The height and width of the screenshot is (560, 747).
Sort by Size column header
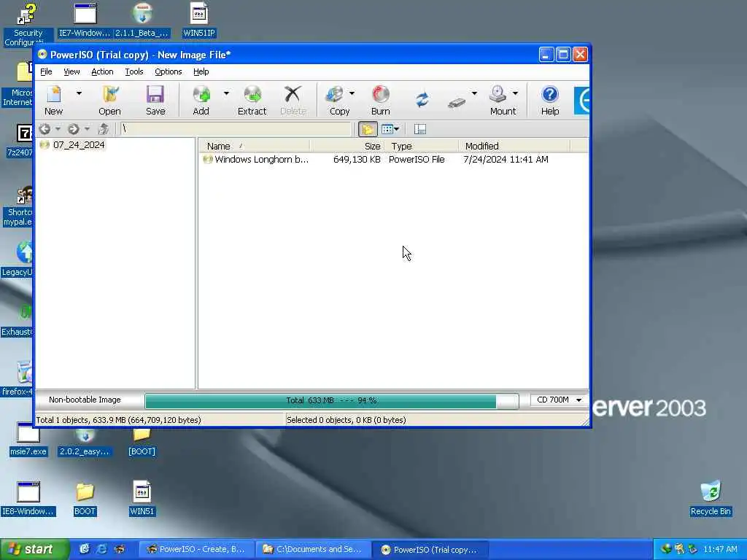[347, 146]
